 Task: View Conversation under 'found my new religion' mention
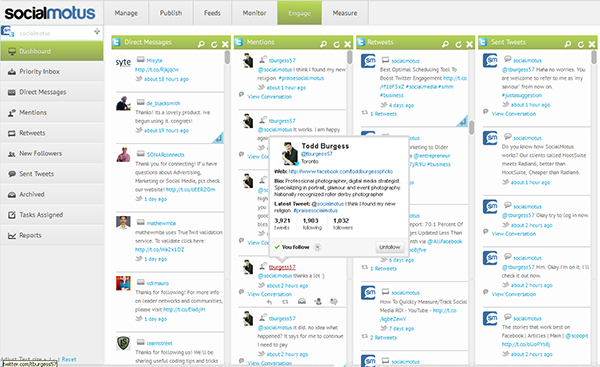pos(269,97)
